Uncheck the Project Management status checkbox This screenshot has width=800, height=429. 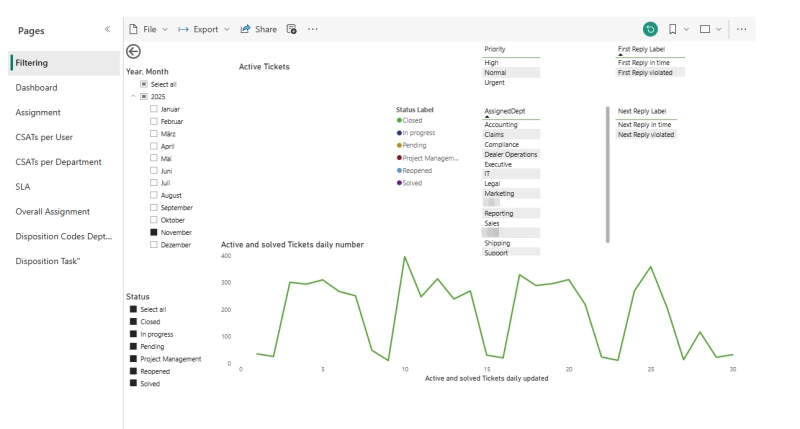133,359
